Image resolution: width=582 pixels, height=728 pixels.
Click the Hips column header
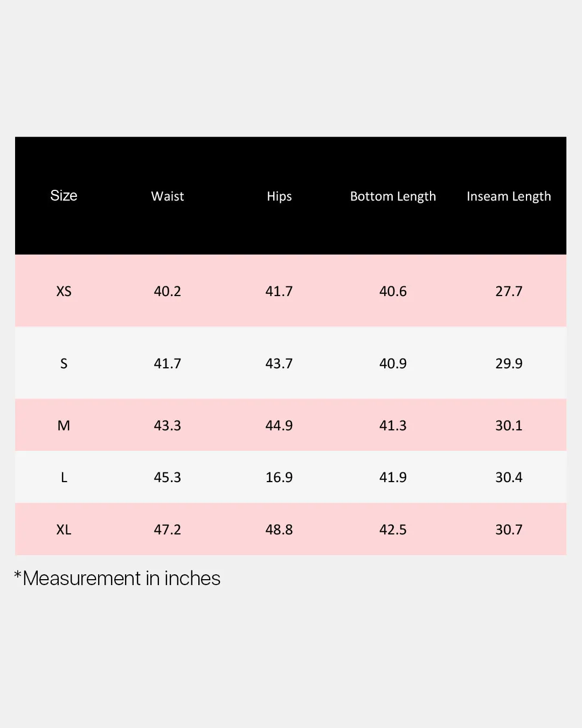click(279, 196)
